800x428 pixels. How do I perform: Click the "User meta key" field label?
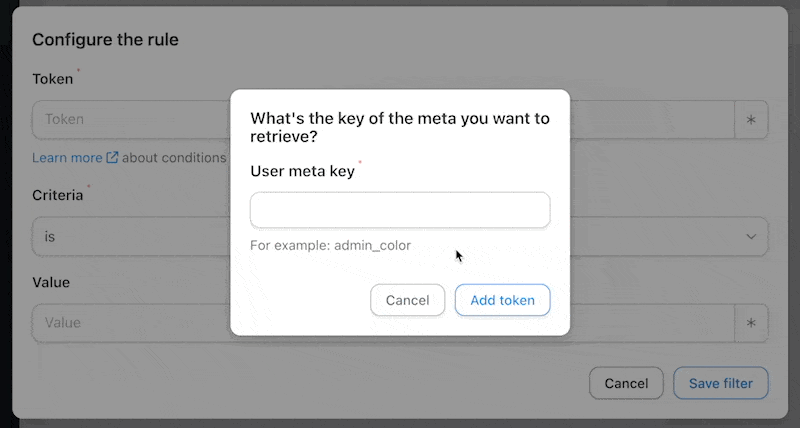coord(302,172)
